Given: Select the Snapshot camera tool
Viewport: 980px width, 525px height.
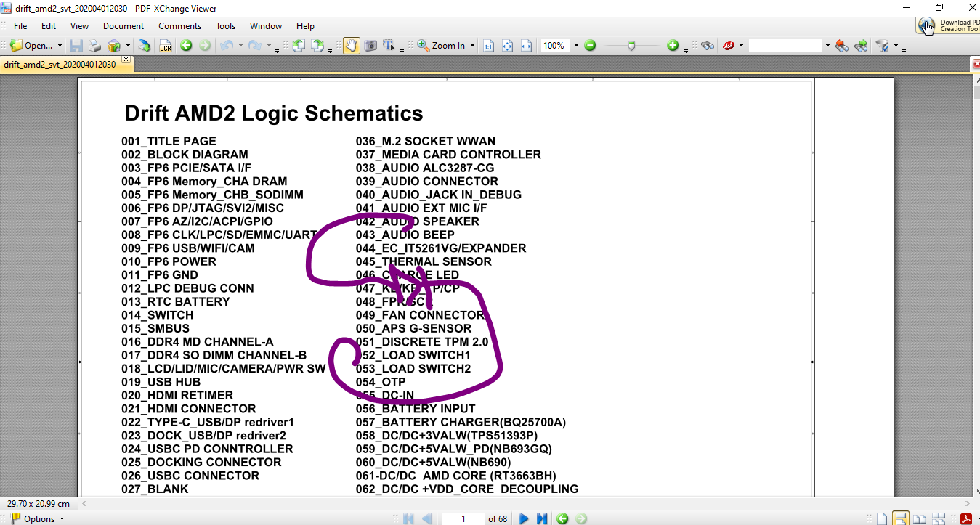Looking at the screenshot, I should tap(370, 46).
